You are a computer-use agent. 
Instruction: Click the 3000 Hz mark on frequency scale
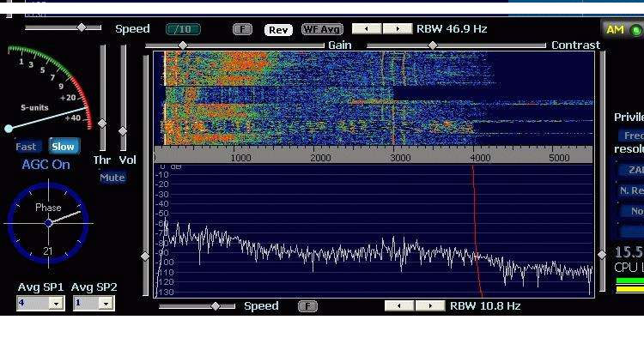[x=400, y=158]
